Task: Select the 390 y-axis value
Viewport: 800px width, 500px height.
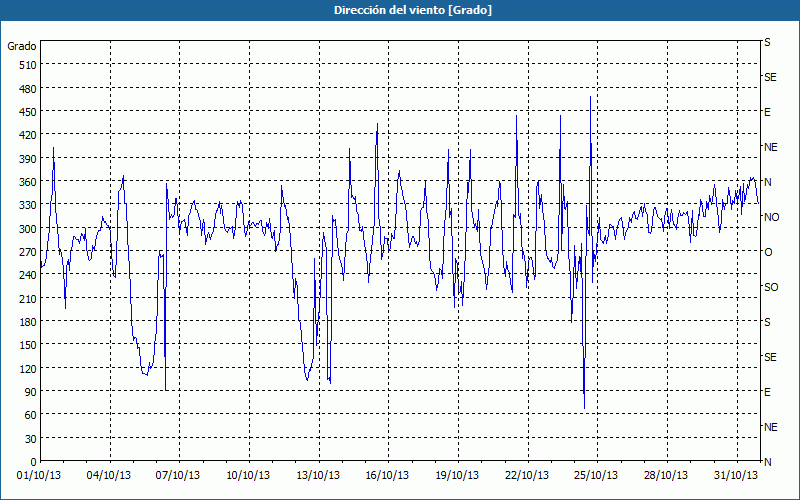Action: point(28,159)
